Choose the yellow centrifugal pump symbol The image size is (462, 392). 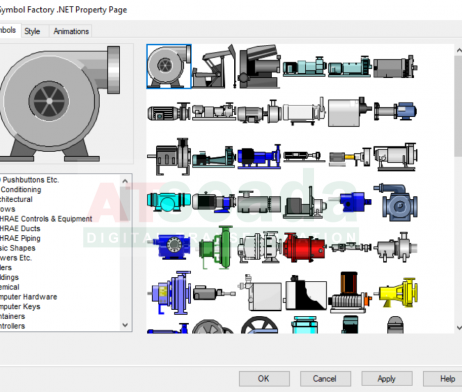[397, 292]
